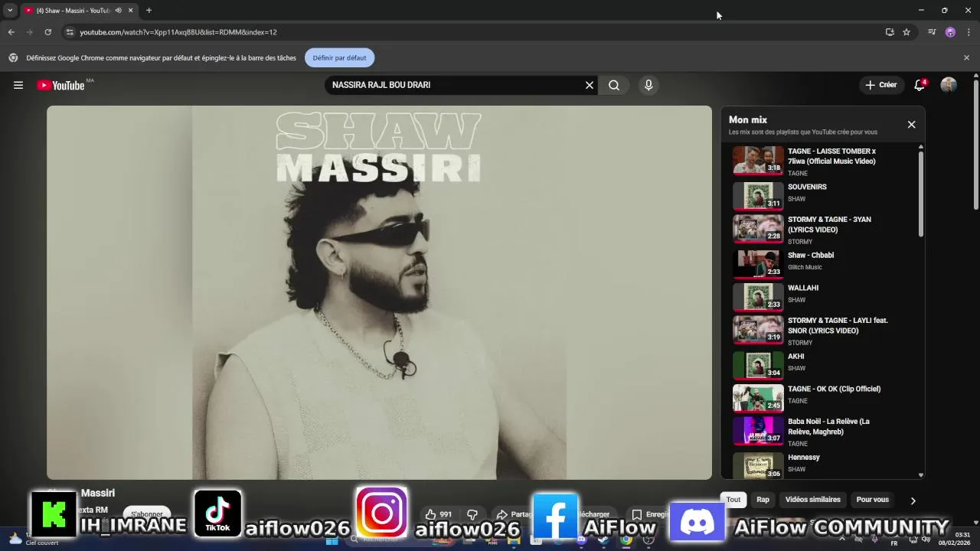Open a new browser tab

pyautogui.click(x=149, y=10)
